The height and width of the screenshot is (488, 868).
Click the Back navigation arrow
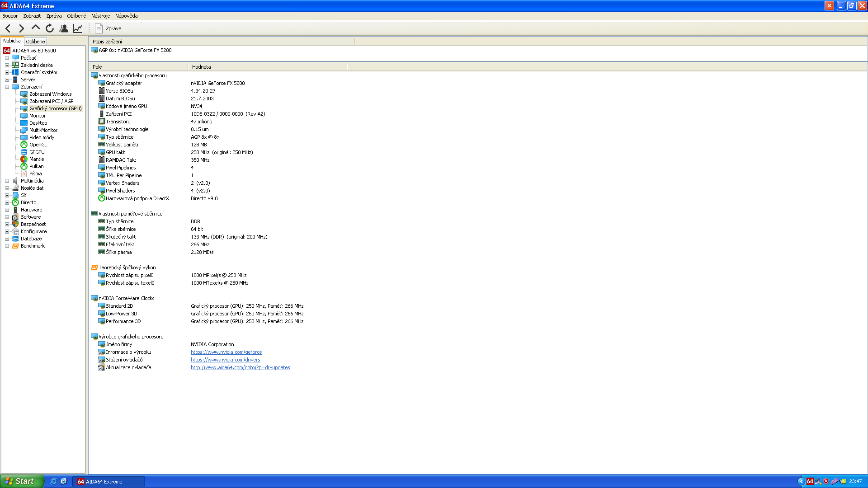tap(8, 28)
